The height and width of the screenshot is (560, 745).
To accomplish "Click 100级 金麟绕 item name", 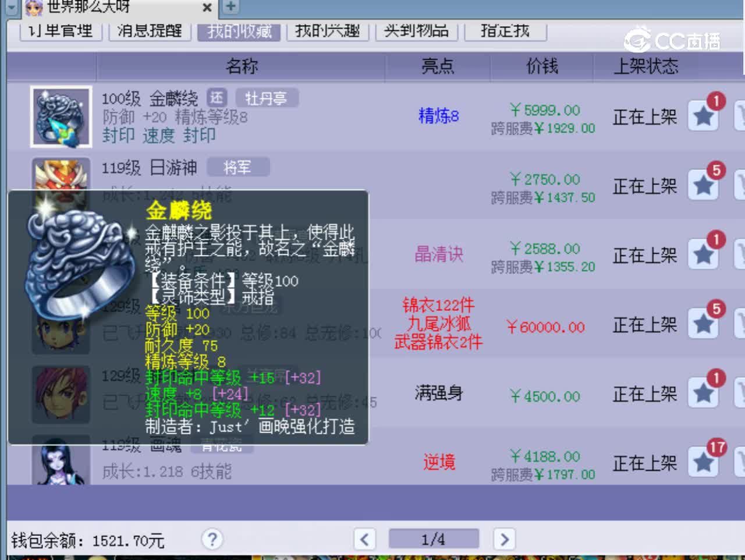I will pos(150,98).
